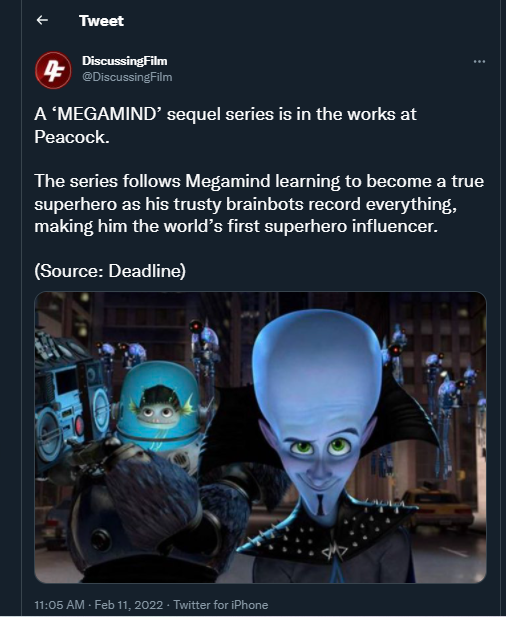Click the 'MEGAMIND' word in the tweet text
The image size is (506, 617).
tap(107, 115)
